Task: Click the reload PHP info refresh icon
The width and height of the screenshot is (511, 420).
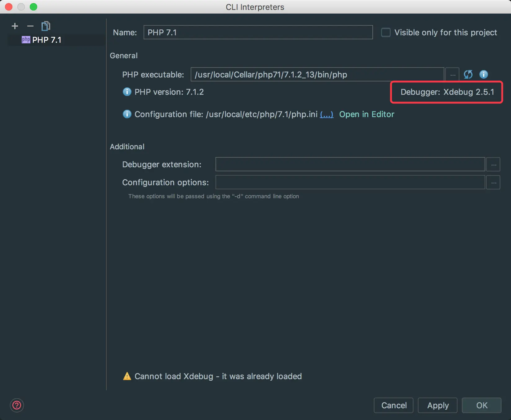Action: click(468, 74)
